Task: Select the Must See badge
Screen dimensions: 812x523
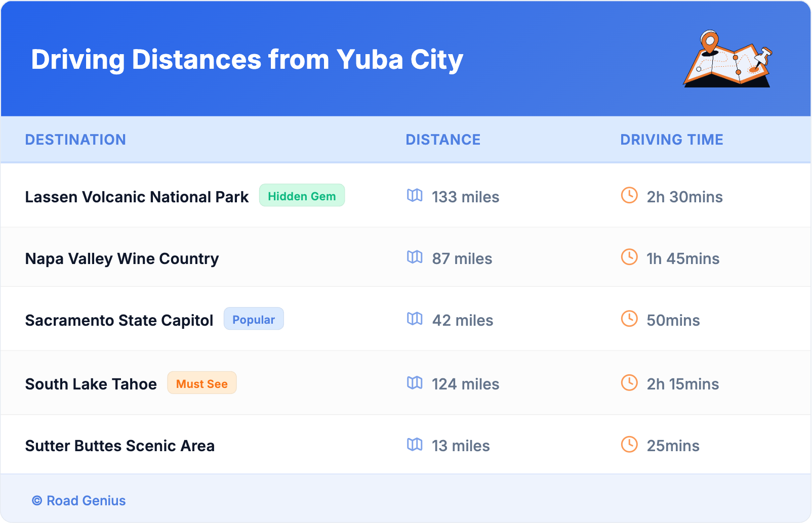Action: pyautogui.click(x=202, y=383)
